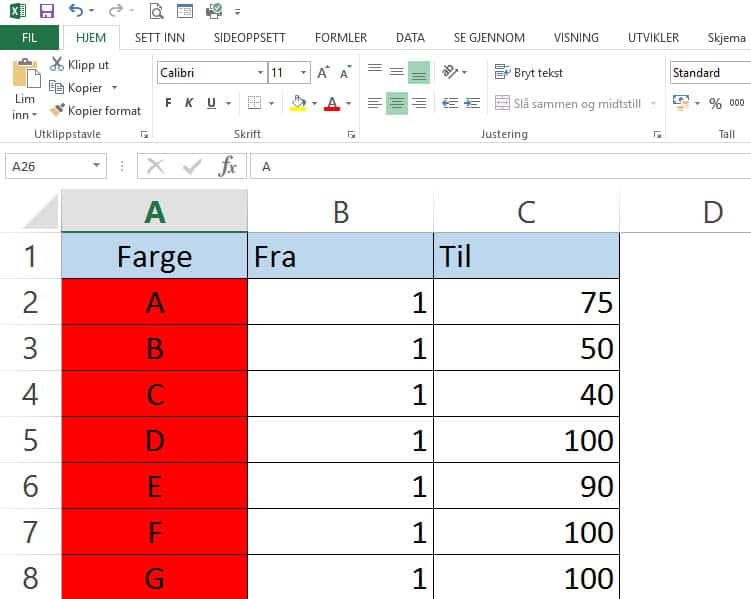Select column A header
The width and height of the screenshot is (751, 599).
[x=154, y=211]
